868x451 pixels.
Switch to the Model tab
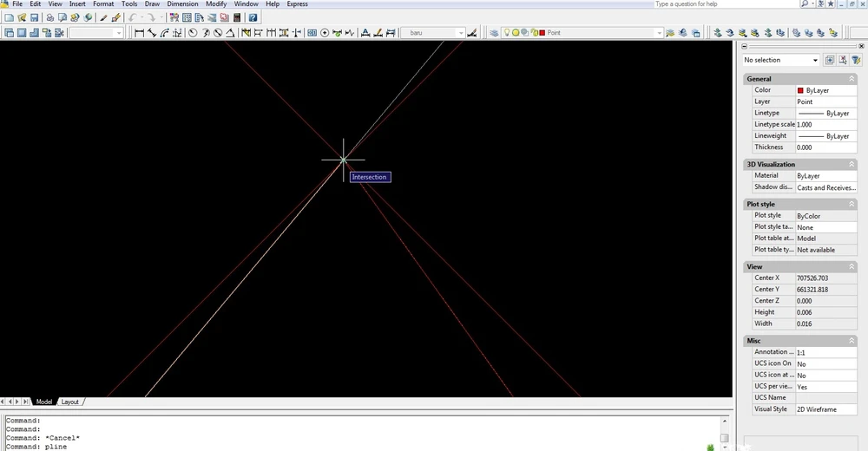tap(43, 402)
